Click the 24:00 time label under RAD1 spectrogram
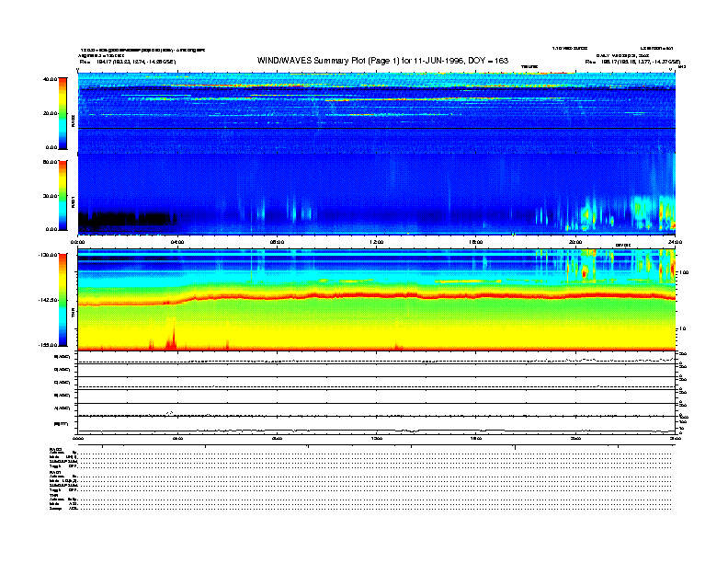728x563 pixels. click(675, 242)
